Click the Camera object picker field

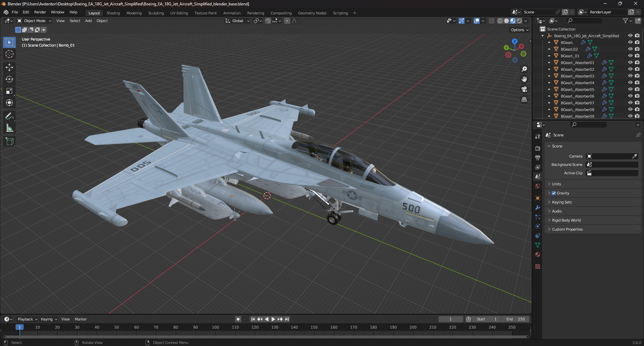point(612,156)
